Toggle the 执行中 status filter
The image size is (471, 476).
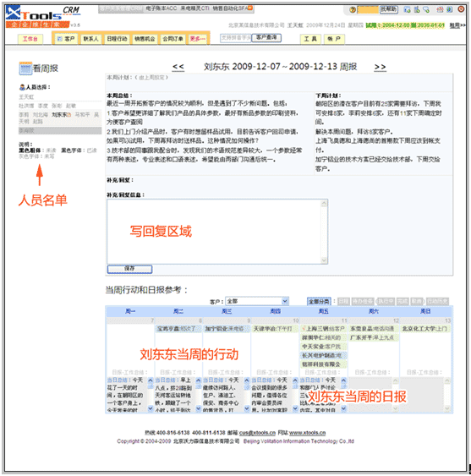click(386, 302)
